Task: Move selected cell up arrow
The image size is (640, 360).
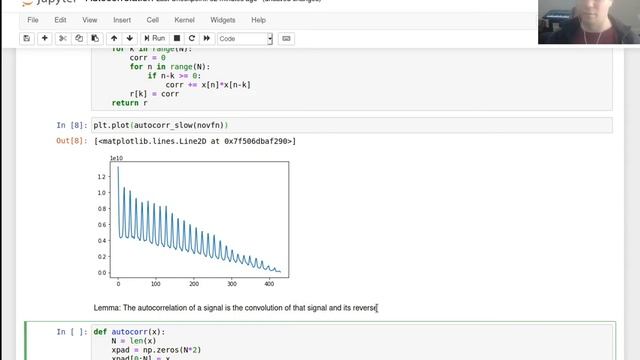Action: pos(114,38)
